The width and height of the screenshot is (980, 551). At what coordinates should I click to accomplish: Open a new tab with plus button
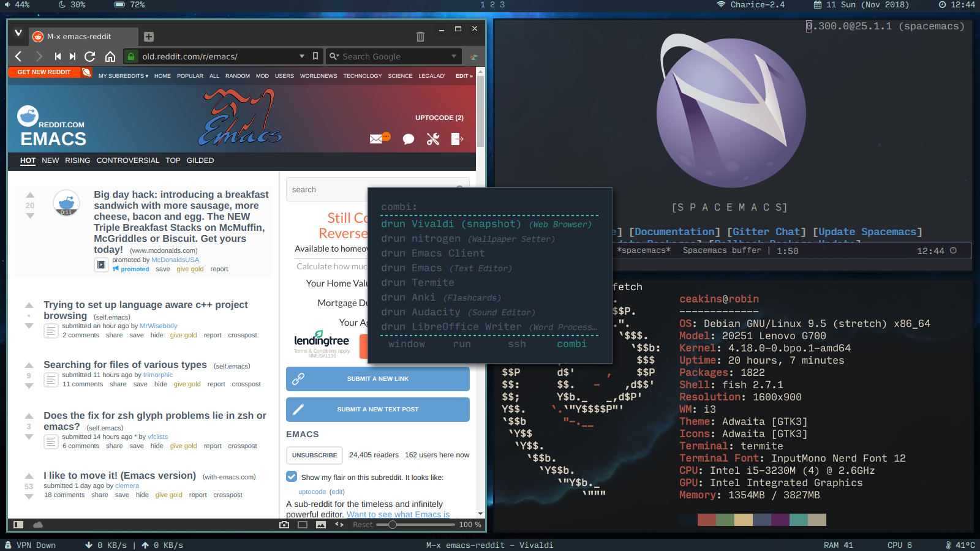(149, 37)
